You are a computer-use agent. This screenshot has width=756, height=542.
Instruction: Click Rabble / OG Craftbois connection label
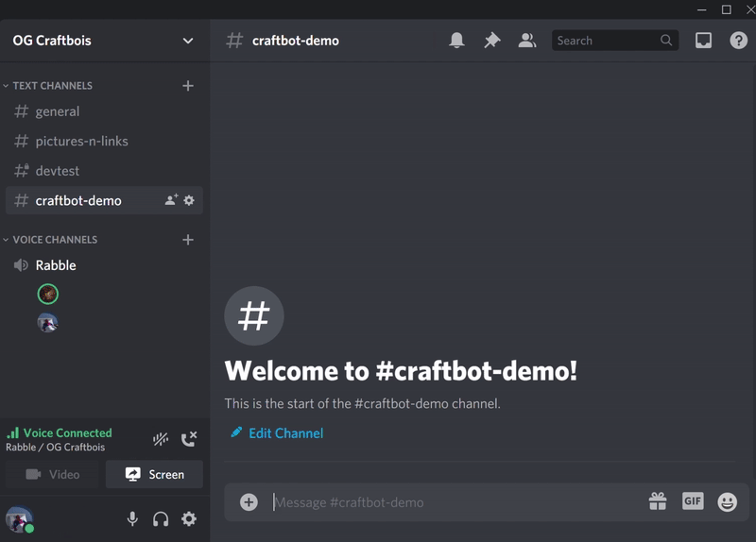click(x=56, y=447)
